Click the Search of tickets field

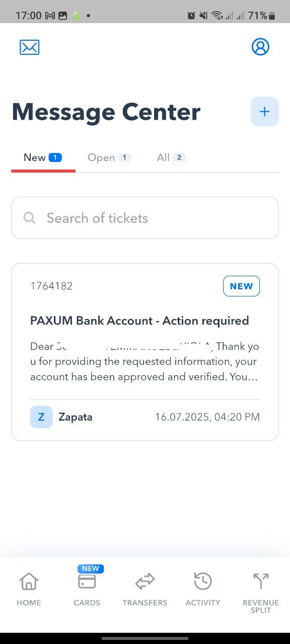point(145,218)
